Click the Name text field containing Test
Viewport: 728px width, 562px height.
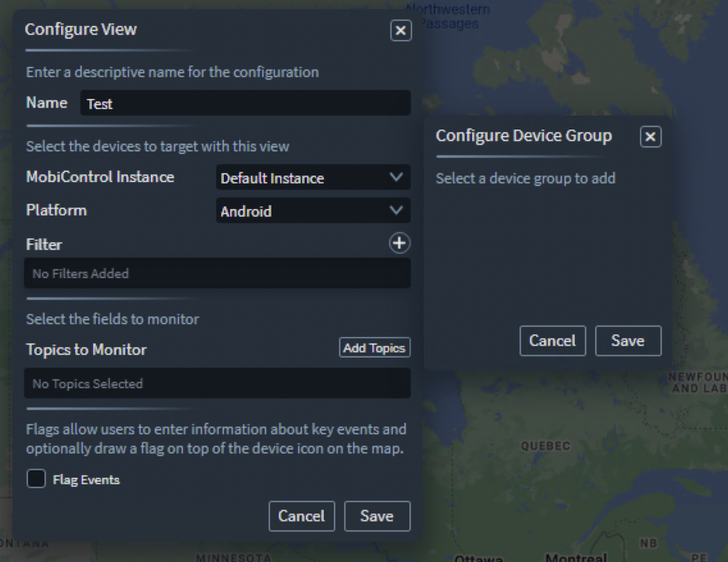pos(245,103)
